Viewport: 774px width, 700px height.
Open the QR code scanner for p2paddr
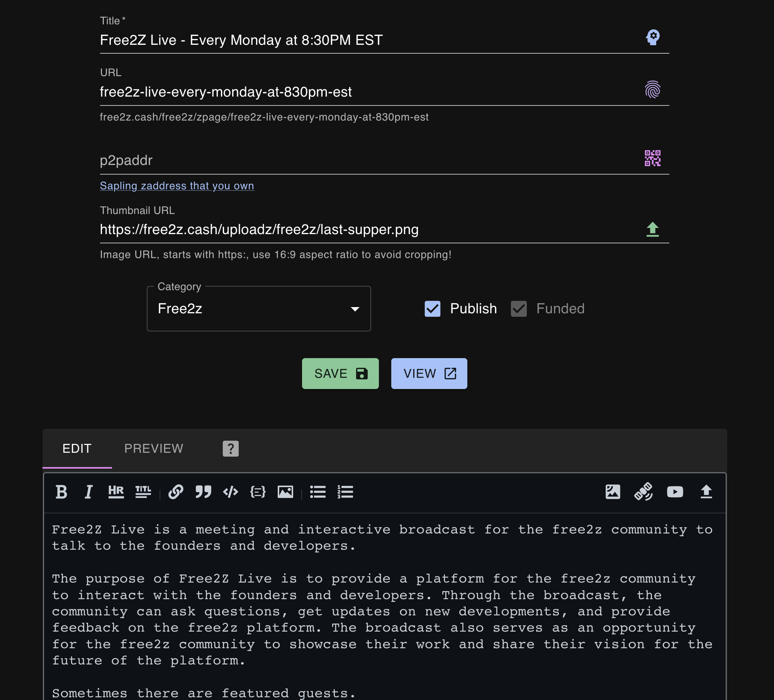coord(653,158)
